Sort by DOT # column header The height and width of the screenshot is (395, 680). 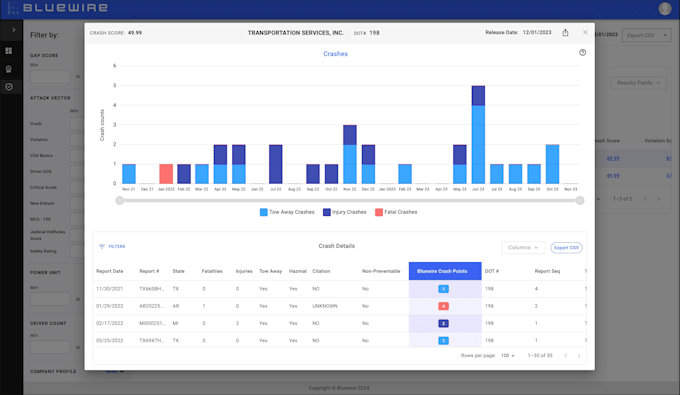pyautogui.click(x=492, y=271)
